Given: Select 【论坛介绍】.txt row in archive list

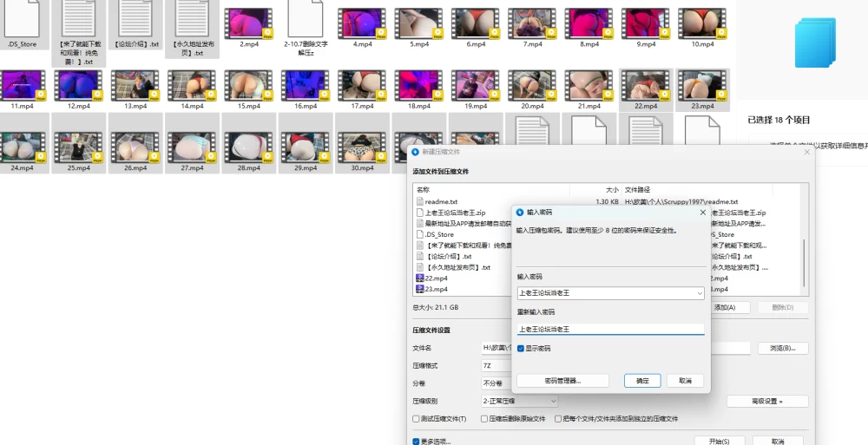Looking at the screenshot, I should click(x=464, y=256).
